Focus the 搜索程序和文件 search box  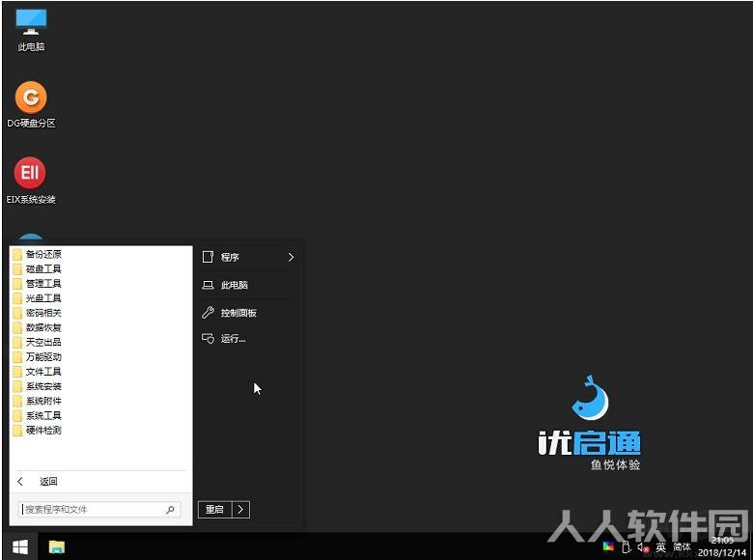pyautogui.click(x=99, y=510)
